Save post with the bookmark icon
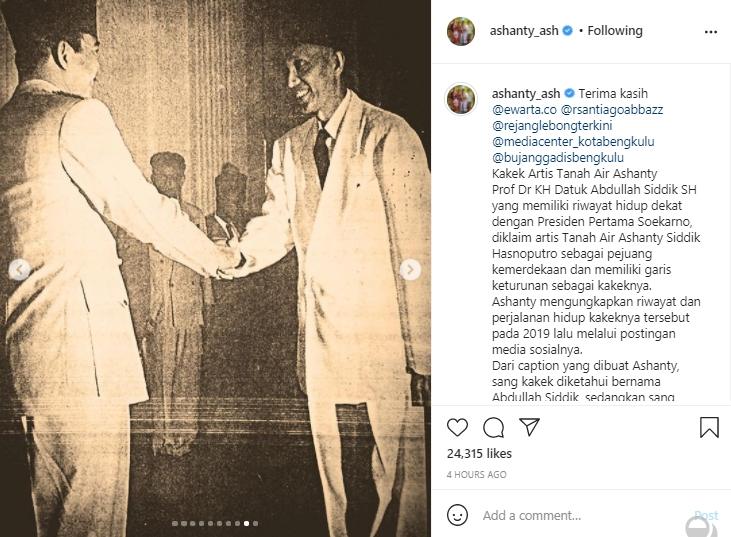 point(709,427)
